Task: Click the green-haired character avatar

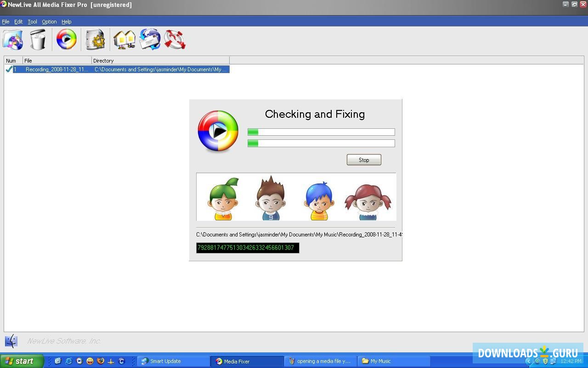Action: coord(223,199)
